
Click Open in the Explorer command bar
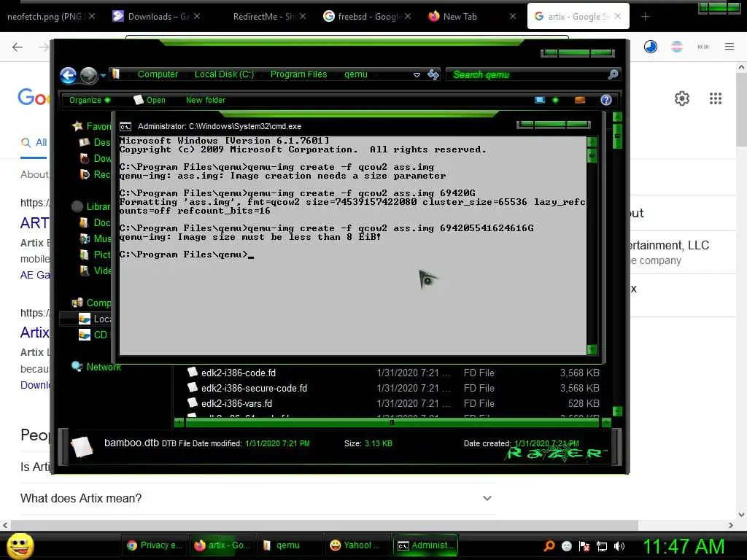click(150, 100)
